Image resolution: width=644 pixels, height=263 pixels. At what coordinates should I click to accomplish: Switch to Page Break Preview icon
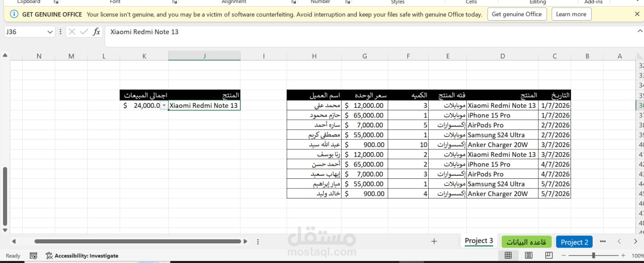click(549, 255)
